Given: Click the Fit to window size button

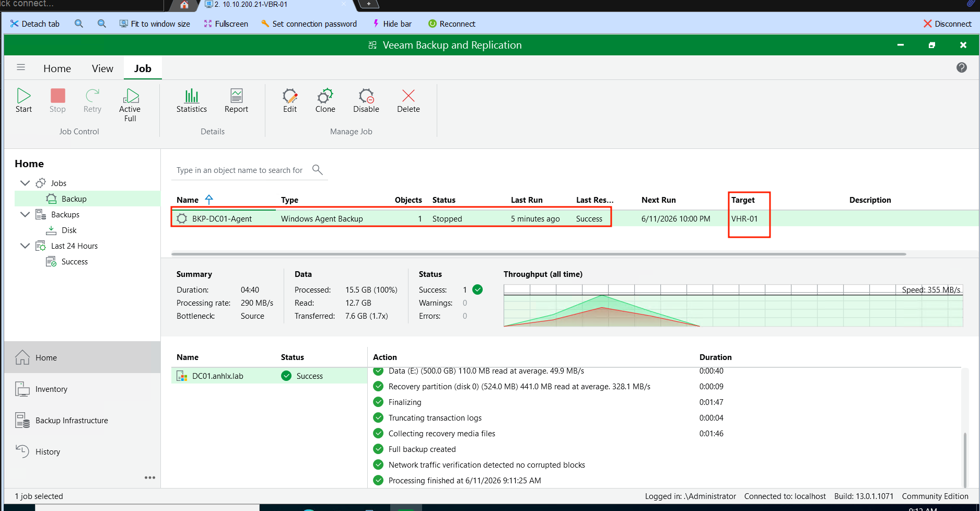Looking at the screenshot, I should click(x=155, y=24).
